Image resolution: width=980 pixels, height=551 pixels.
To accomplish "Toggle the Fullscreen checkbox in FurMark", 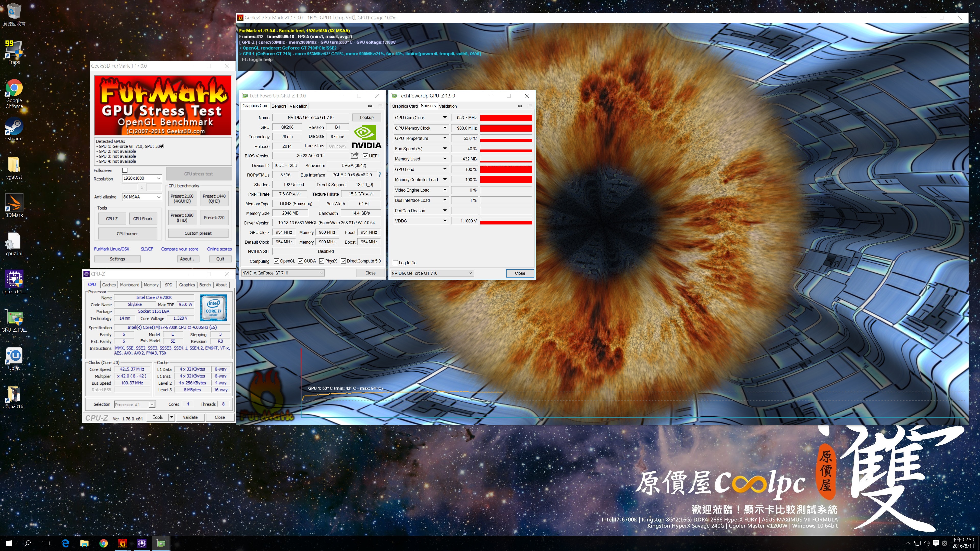I will tap(125, 170).
